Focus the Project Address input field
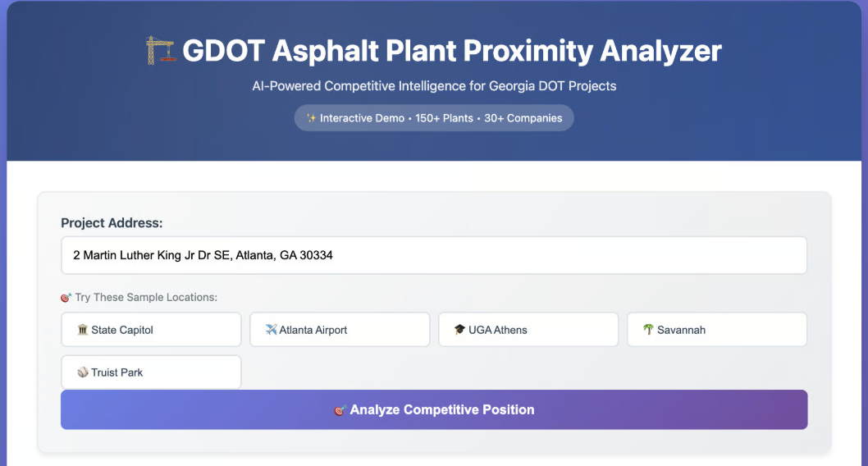868x466 pixels. pyautogui.click(x=434, y=255)
